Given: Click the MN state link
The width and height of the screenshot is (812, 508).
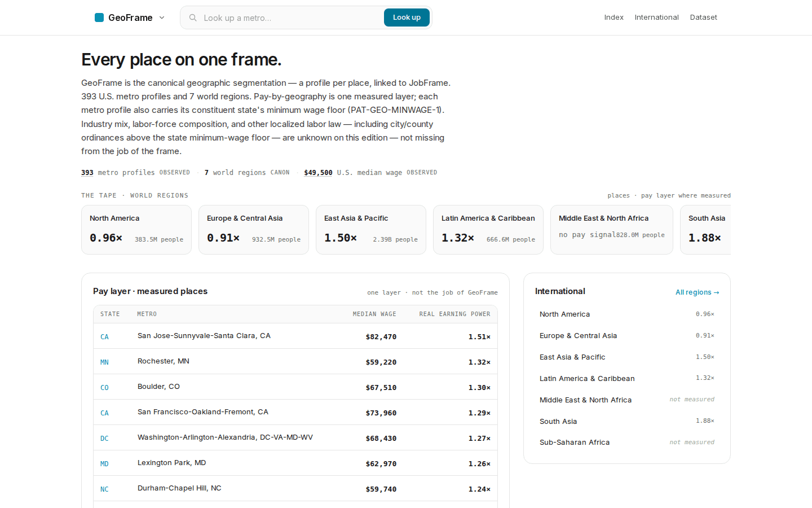Looking at the screenshot, I should click(104, 362).
